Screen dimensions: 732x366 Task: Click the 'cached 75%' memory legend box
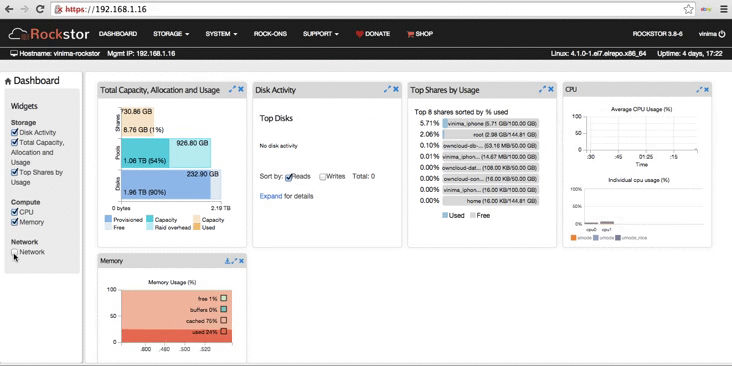click(224, 320)
